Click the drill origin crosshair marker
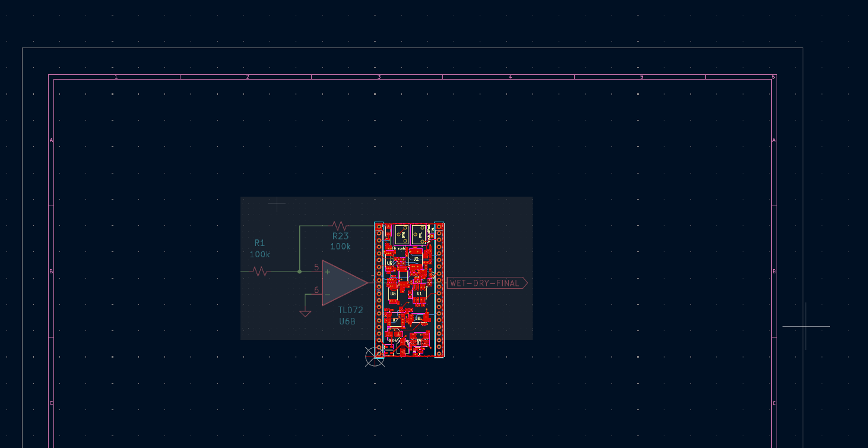 tap(375, 357)
